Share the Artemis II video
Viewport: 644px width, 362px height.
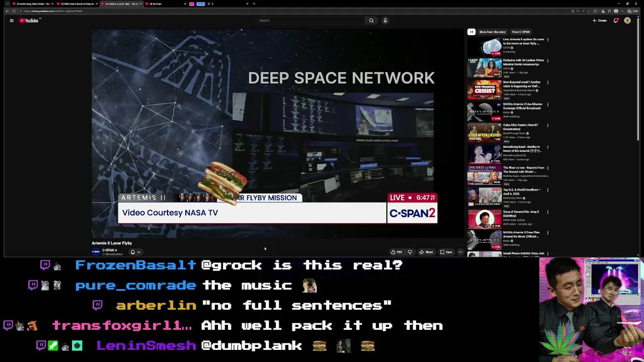coord(426,252)
